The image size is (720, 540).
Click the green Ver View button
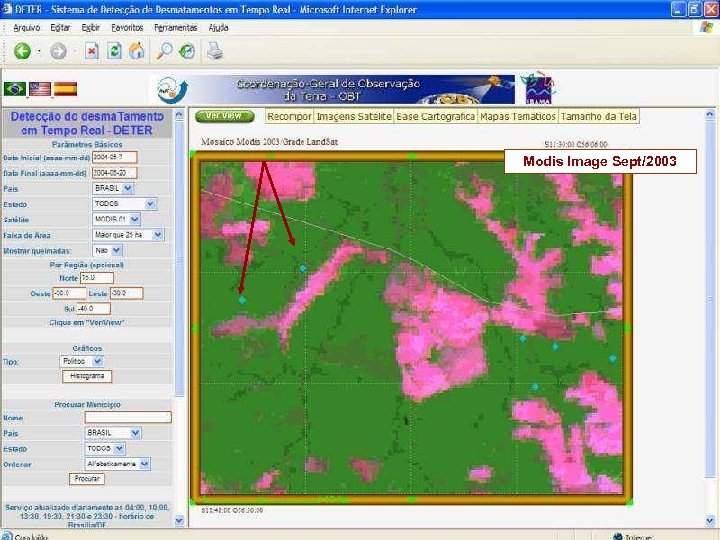click(225, 116)
